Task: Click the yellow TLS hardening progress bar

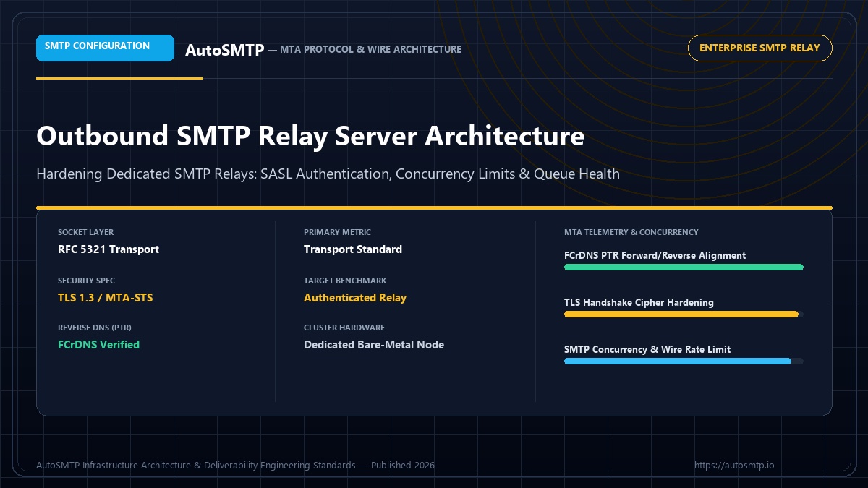Action: click(x=684, y=314)
